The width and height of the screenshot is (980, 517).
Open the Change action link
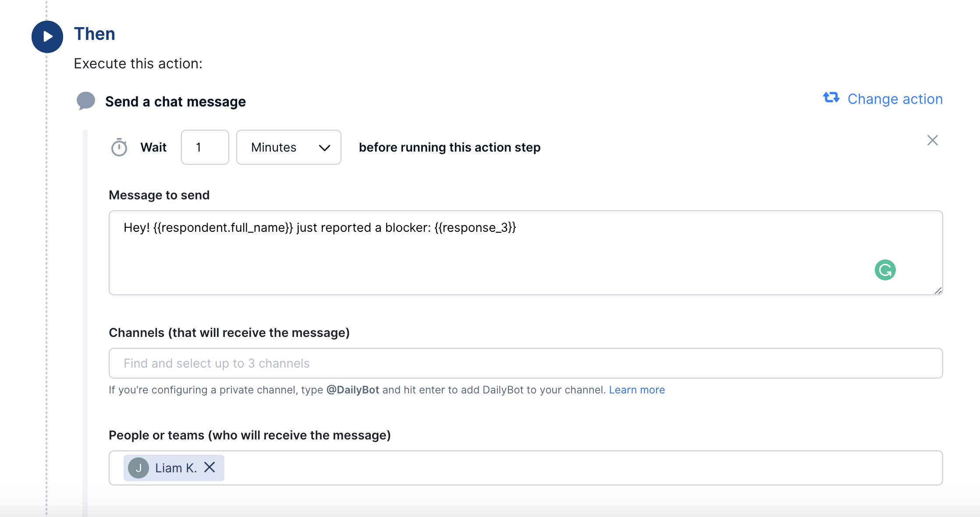click(x=895, y=99)
